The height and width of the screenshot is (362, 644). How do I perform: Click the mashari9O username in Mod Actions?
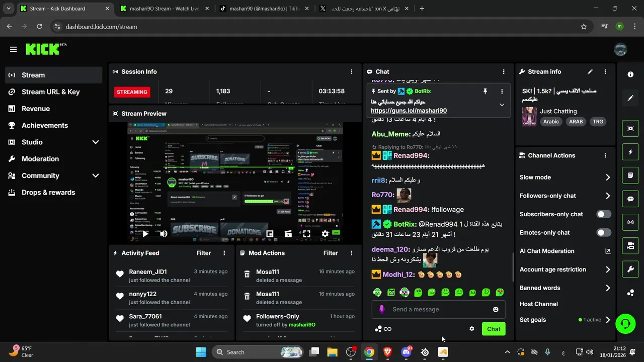coord(302,325)
